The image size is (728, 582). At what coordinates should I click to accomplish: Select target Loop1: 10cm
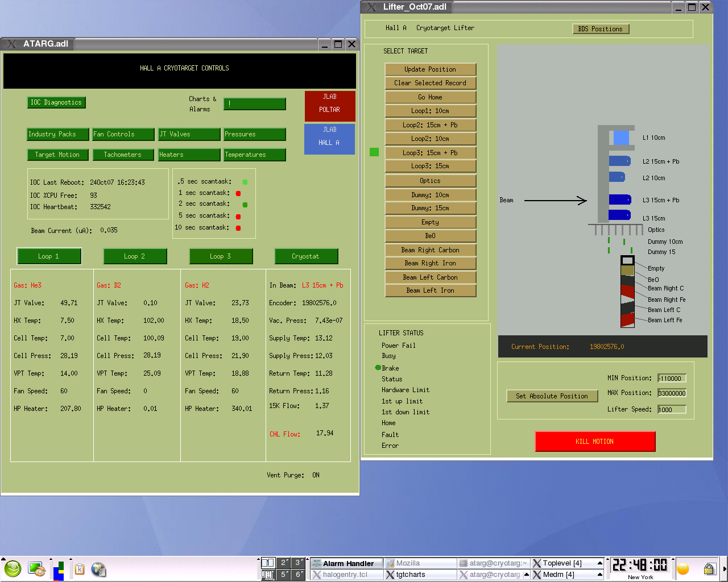[431, 111]
